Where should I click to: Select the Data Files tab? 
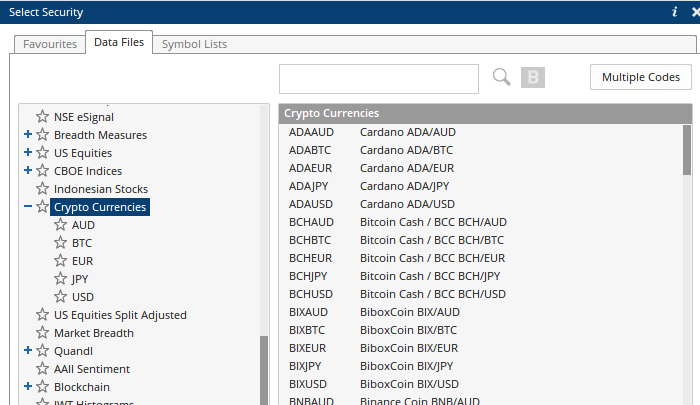click(119, 42)
